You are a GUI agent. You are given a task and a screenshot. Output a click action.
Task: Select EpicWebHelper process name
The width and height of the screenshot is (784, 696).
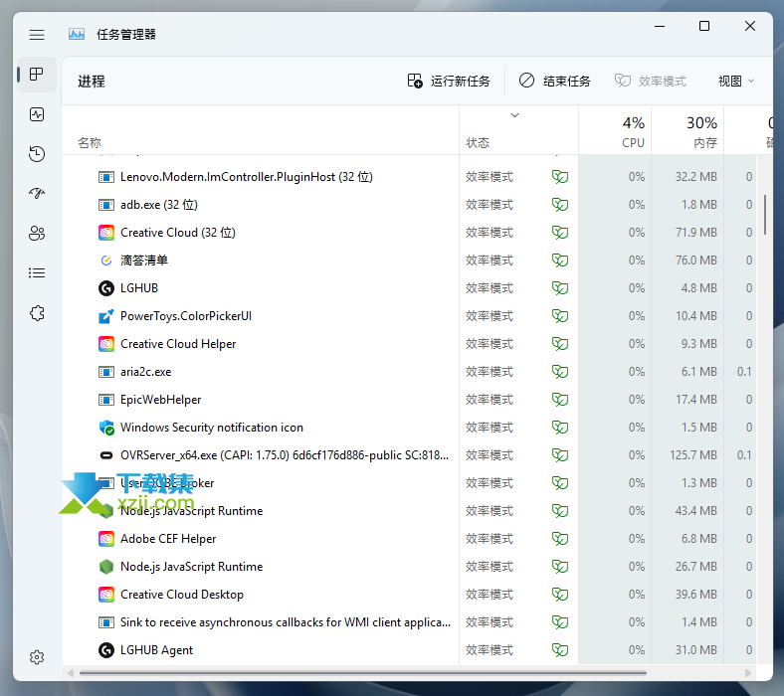point(160,400)
